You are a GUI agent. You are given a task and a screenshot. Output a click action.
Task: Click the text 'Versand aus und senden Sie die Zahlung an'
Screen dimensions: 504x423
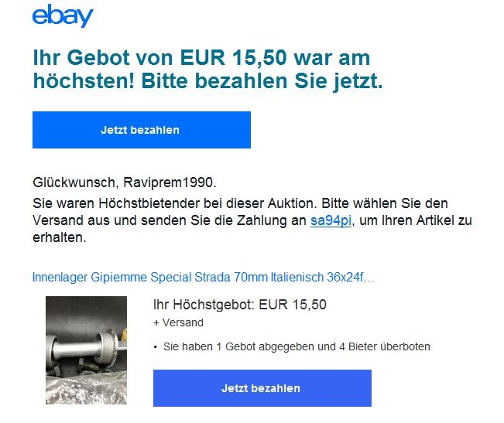click(x=170, y=220)
